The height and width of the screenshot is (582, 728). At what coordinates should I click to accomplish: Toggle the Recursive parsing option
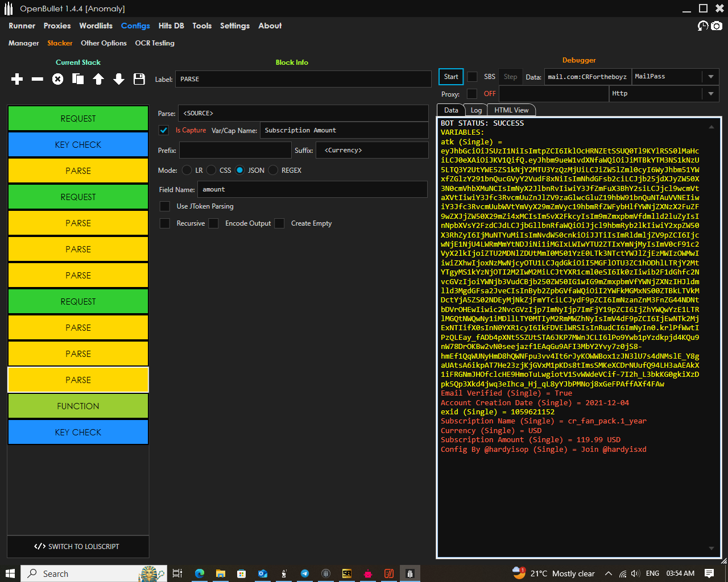pyautogui.click(x=165, y=223)
